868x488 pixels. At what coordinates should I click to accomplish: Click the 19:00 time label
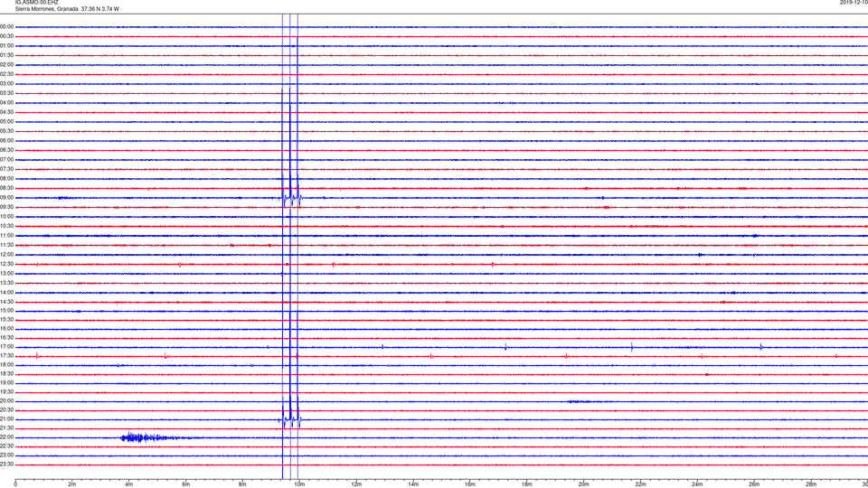[x=6, y=383]
